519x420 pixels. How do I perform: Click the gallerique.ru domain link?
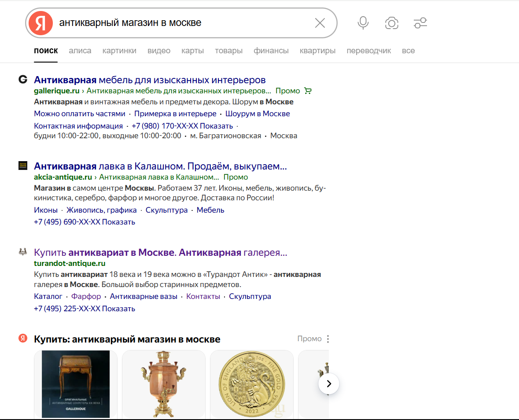point(57,91)
